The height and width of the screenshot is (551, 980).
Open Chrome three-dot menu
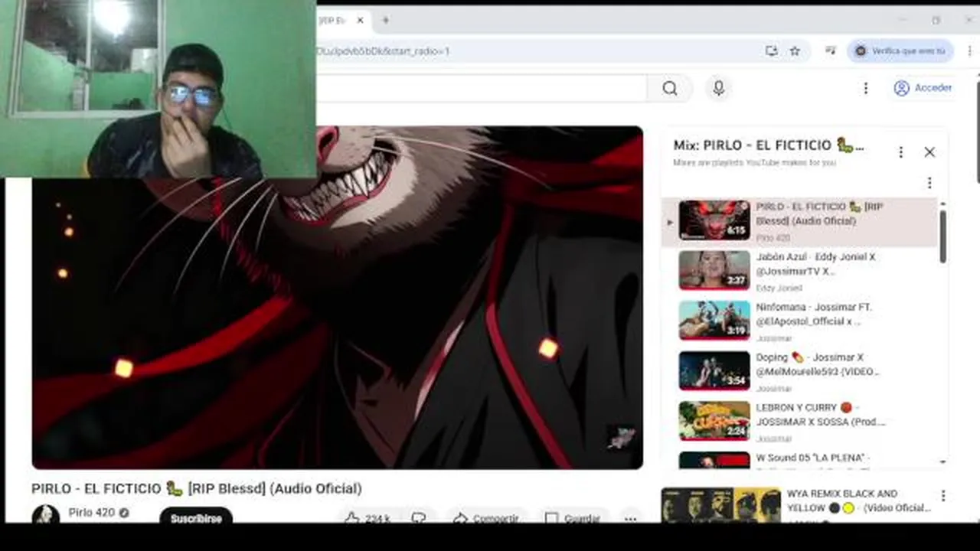pos(969,51)
